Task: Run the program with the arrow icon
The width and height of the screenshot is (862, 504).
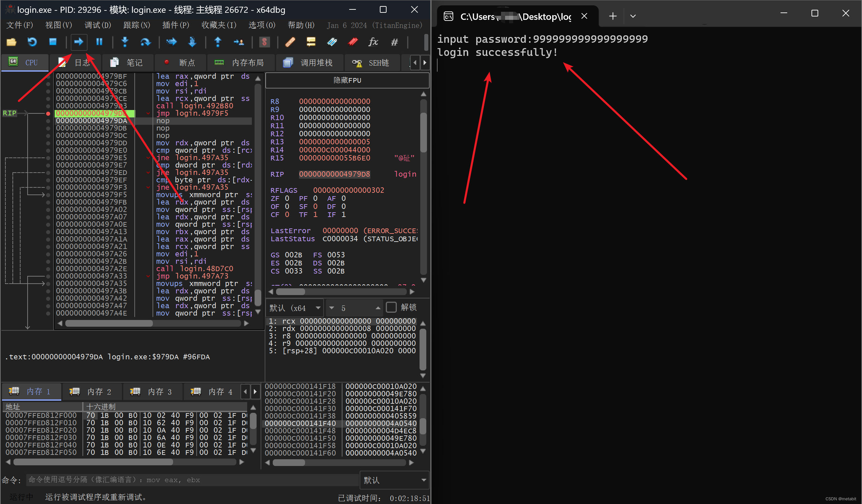Action: coord(79,42)
